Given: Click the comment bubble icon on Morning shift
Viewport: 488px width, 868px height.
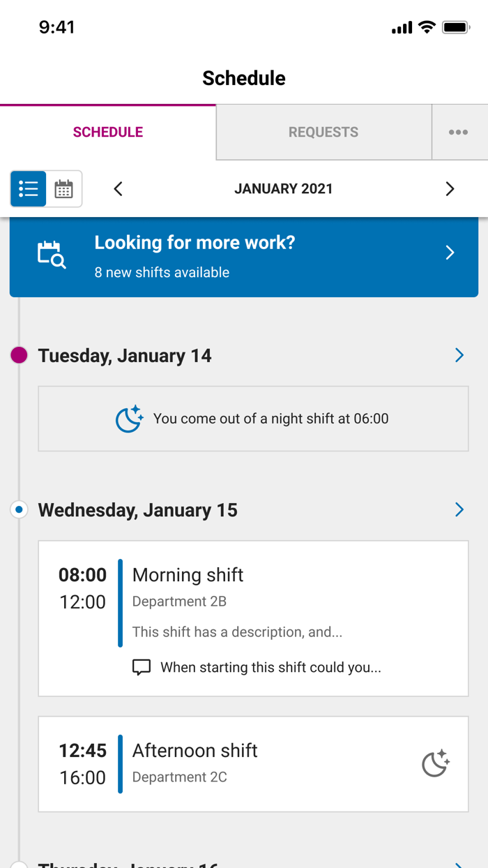Looking at the screenshot, I should [142, 667].
